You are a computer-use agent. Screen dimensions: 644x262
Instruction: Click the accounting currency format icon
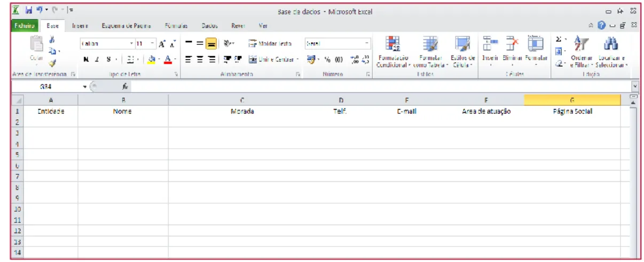click(x=312, y=59)
